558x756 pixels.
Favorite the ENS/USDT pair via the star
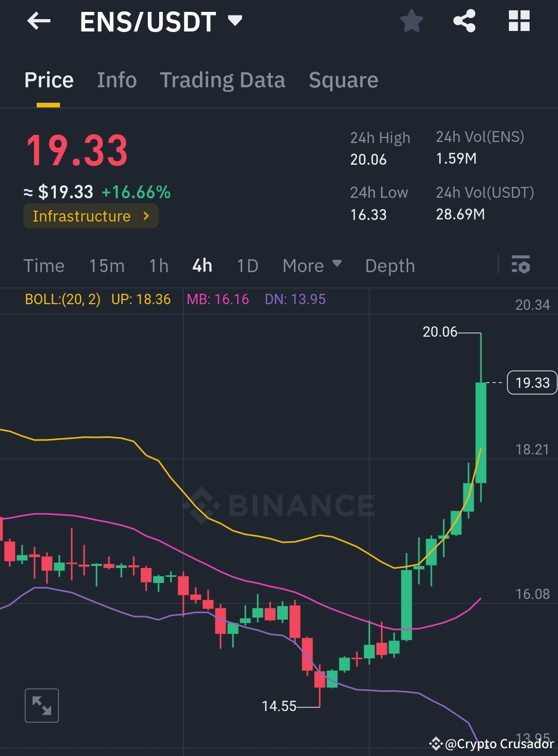[412, 21]
